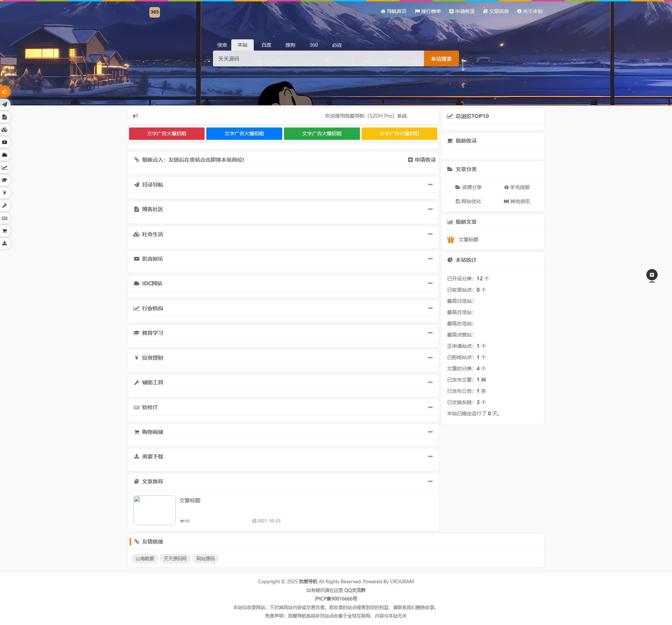Click the 申请收录 link near latest entries
The height and width of the screenshot is (625, 672).
coord(422,159)
